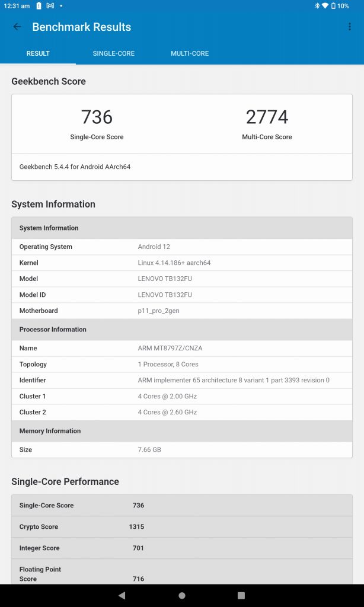This screenshot has width=364, height=607.
Task: Tap the 2774 Multi-Core Score
Action: pyautogui.click(x=267, y=117)
